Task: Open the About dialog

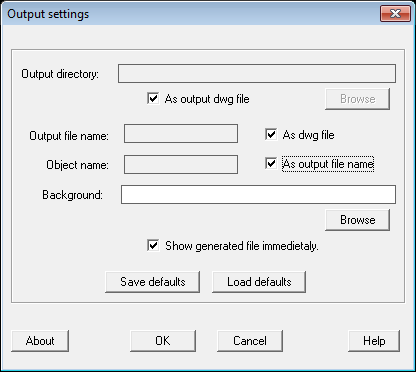Action: point(40,341)
